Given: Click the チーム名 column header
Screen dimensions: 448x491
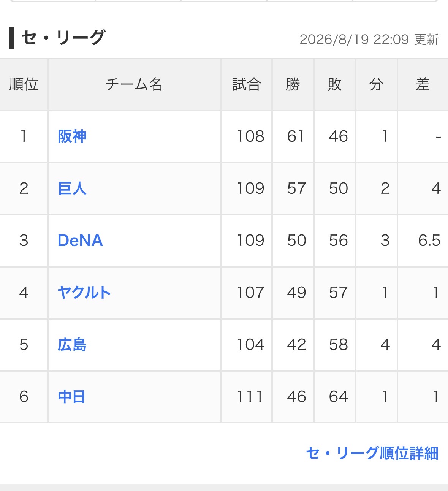Looking at the screenshot, I should [x=135, y=84].
